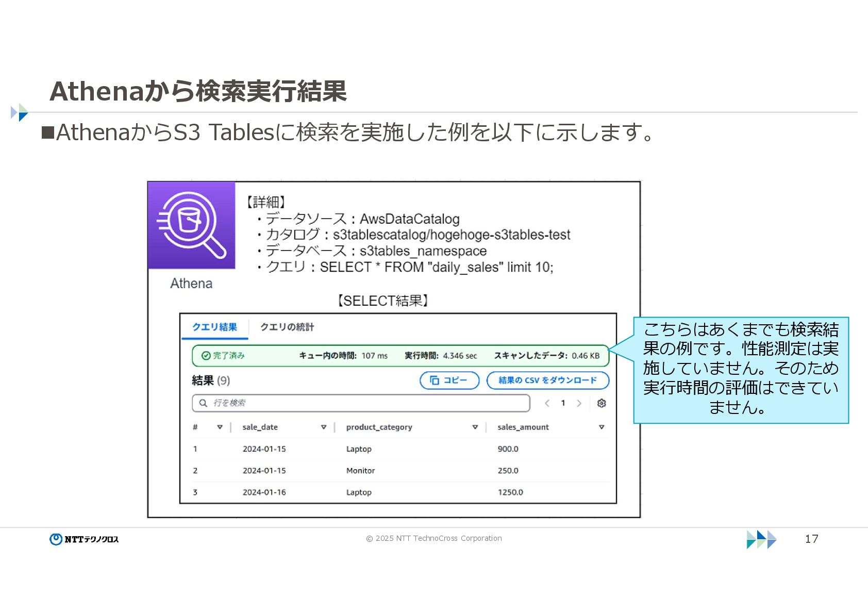Switch to the クエリの統計 tab
868x614 pixels.
tap(287, 327)
